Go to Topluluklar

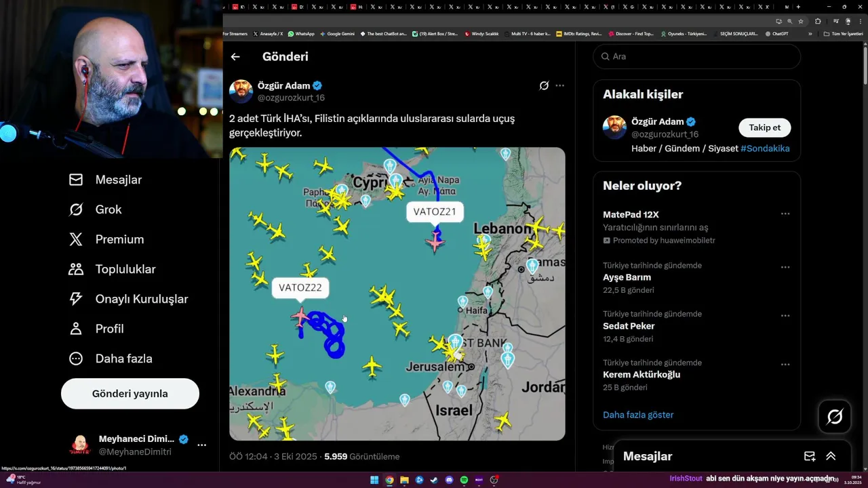point(112,269)
